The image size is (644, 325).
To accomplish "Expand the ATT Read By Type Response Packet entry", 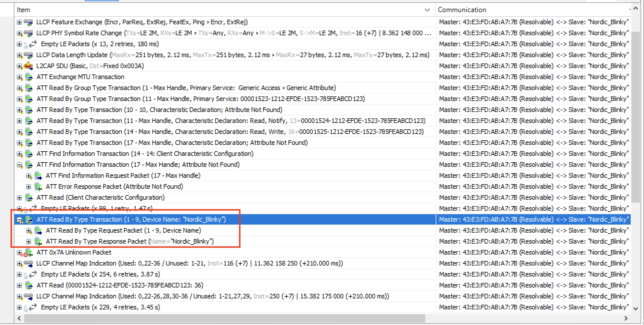I will (x=29, y=241).
